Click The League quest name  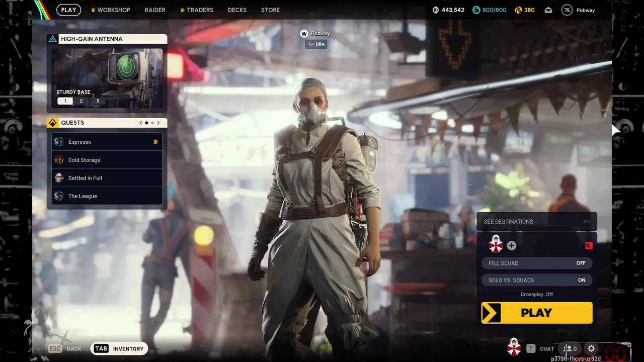pyautogui.click(x=83, y=196)
